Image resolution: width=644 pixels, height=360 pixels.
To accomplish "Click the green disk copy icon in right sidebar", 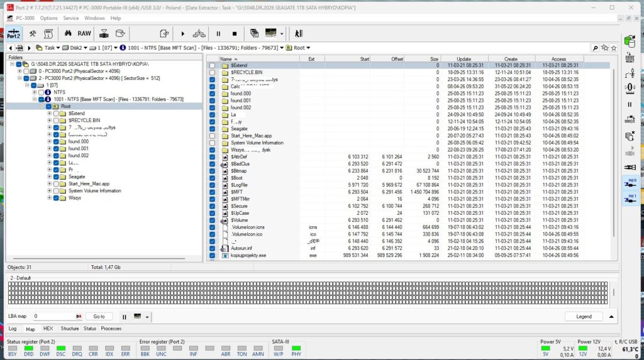I will pos(630,41).
